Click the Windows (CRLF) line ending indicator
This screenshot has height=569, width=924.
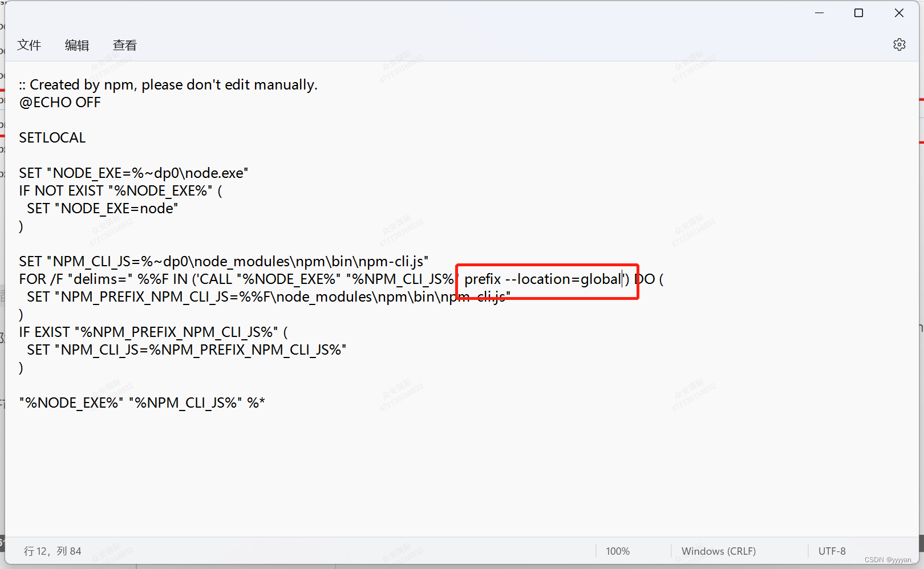(x=719, y=551)
